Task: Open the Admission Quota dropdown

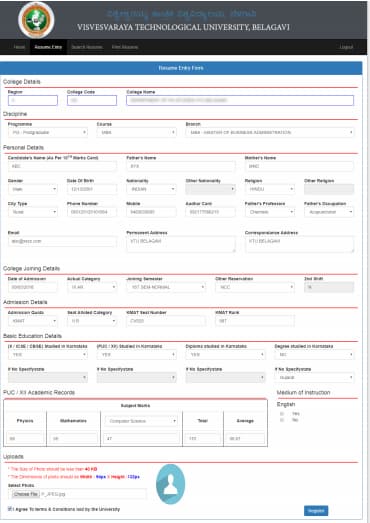Action: 33,321
